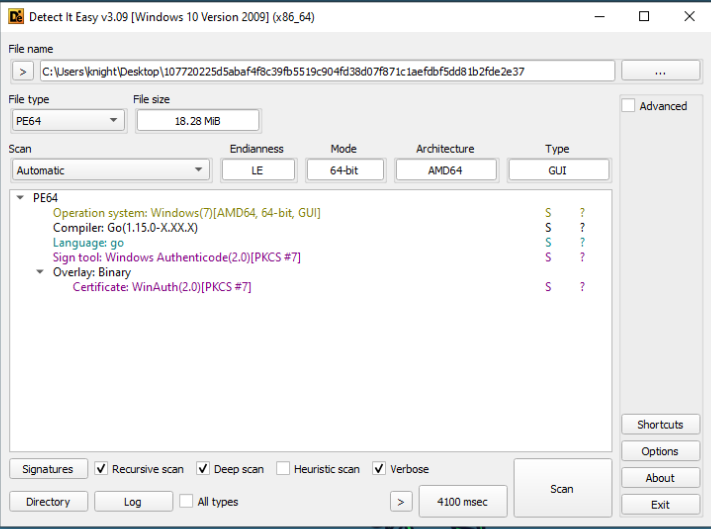Click the file path input field
This screenshot has height=529, width=711.
coord(327,72)
